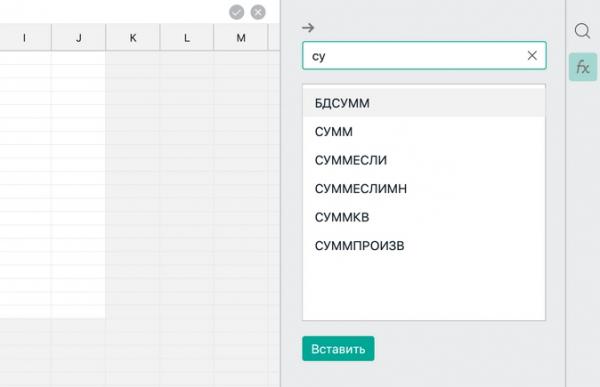Screen dimensions: 600x387
Task: Select column L header
Action: tap(187, 38)
